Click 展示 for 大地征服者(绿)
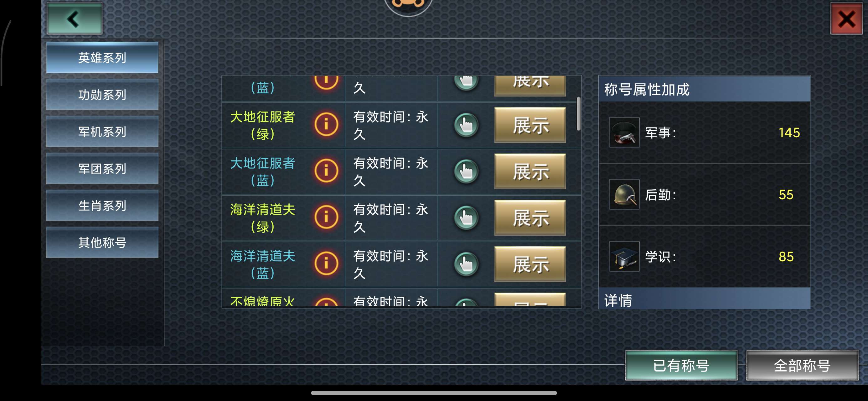The height and width of the screenshot is (401, 868). point(530,125)
